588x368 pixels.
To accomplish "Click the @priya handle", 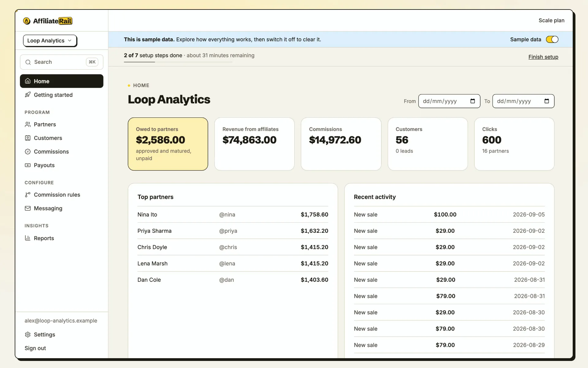I will tap(228, 231).
